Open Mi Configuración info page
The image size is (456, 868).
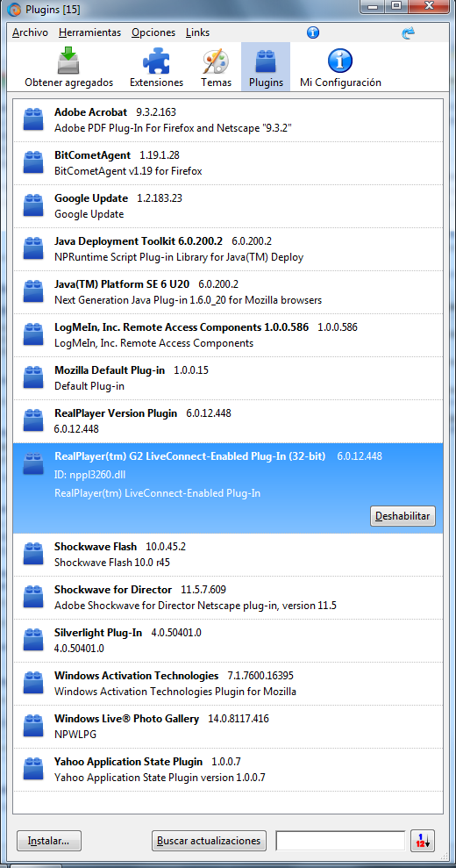point(340,68)
